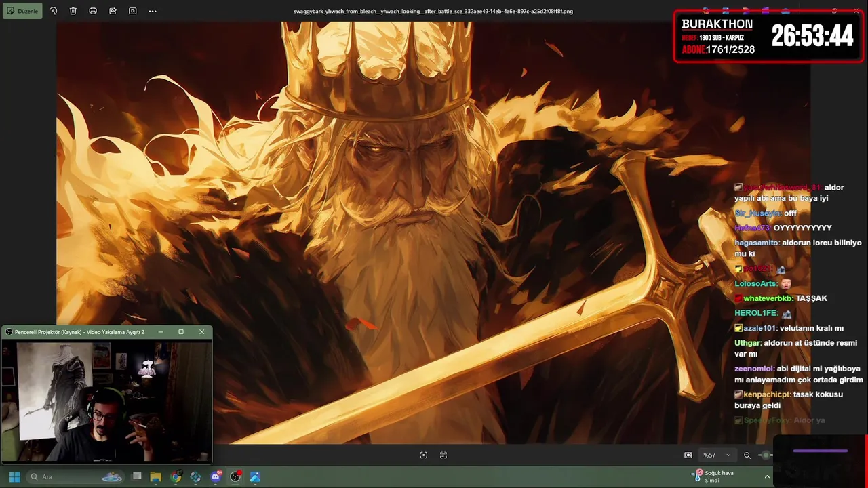Click the Pencereli Projektör window title bar
This screenshot has height=488, width=868.
tap(107, 332)
